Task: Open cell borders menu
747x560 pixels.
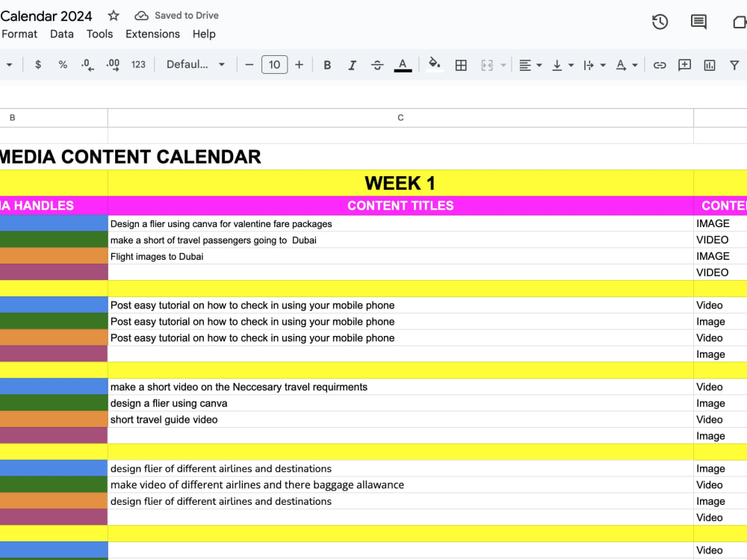Action: (461, 65)
